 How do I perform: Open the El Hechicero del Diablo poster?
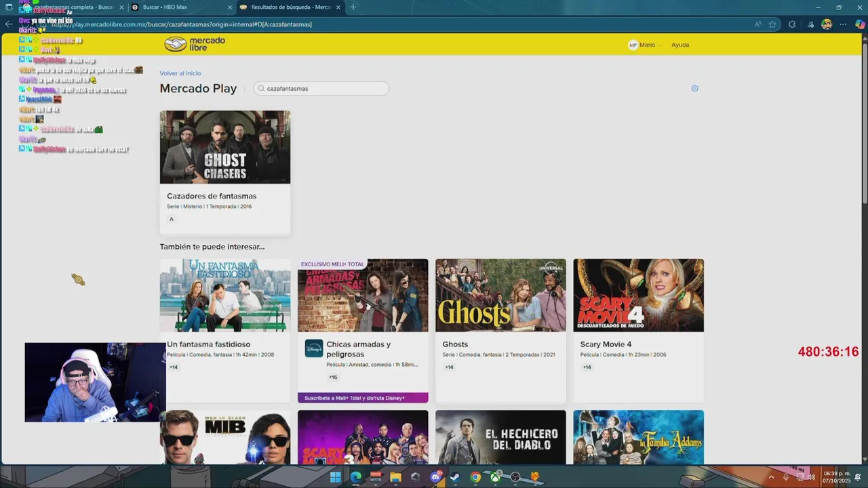[x=500, y=437]
